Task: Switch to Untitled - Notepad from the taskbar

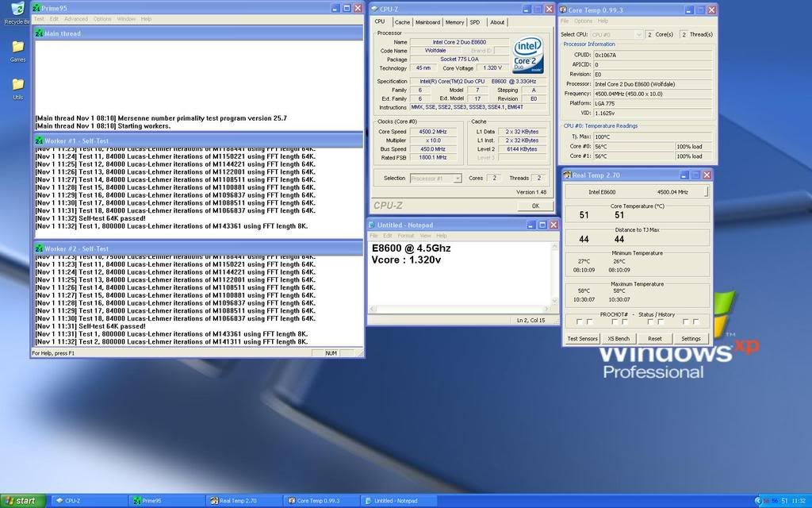Action: [400, 501]
